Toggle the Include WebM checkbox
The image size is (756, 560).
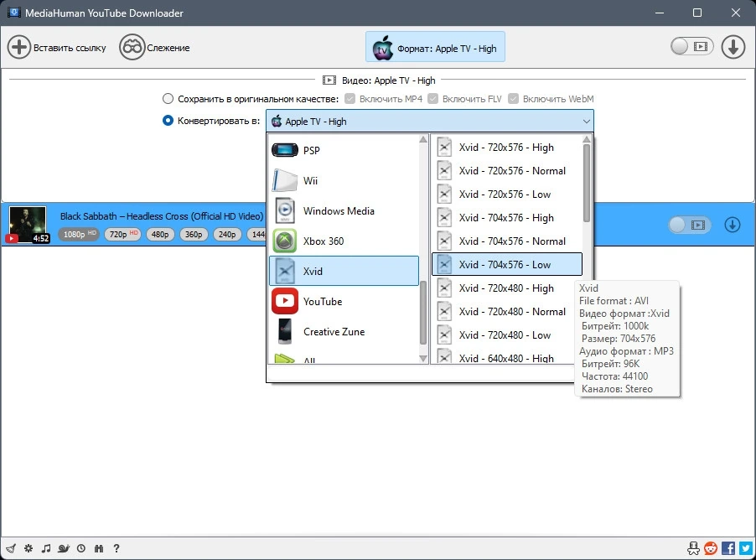[x=514, y=99]
